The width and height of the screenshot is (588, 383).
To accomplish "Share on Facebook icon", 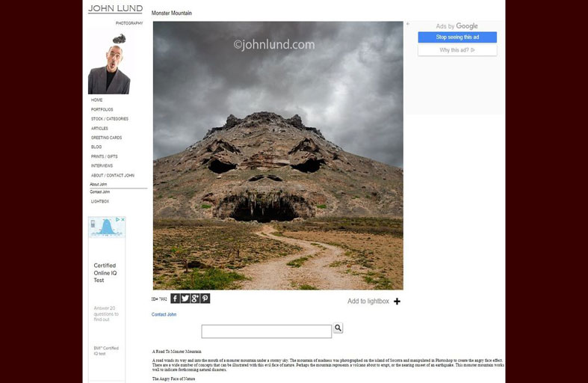I will (x=175, y=298).
